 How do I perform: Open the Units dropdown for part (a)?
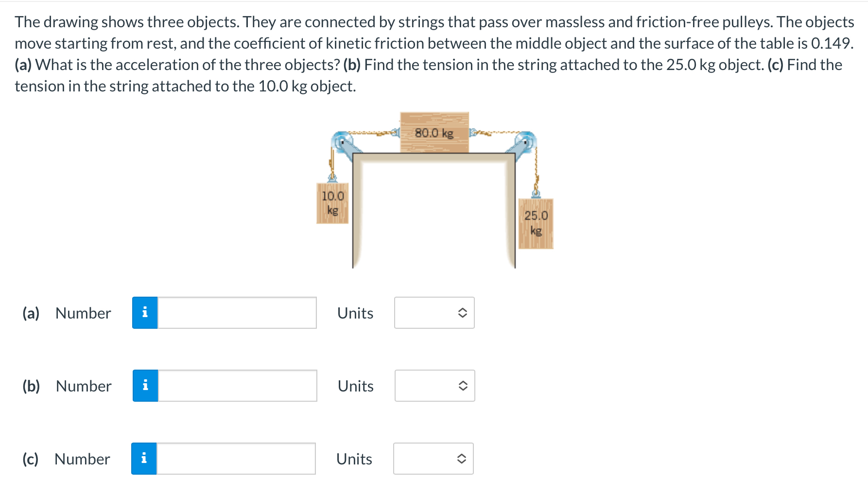pyautogui.click(x=434, y=313)
